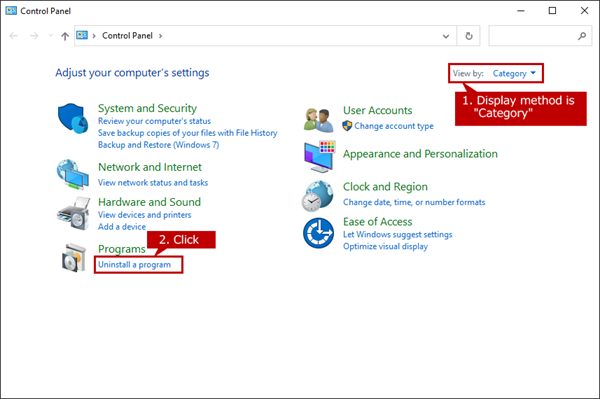The width and height of the screenshot is (600, 399).
Task: Click Uninstall a program link
Action: tap(134, 265)
